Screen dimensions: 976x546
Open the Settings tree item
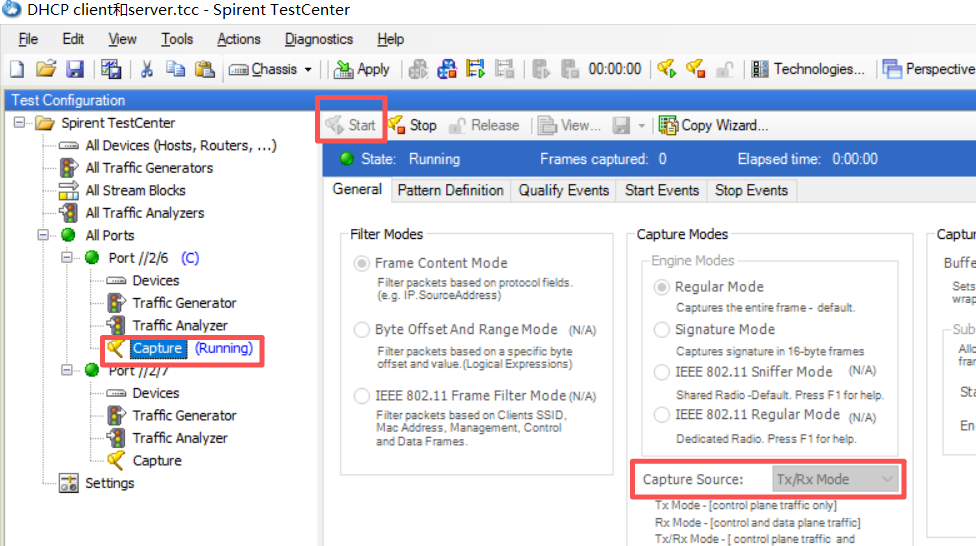[x=110, y=482]
